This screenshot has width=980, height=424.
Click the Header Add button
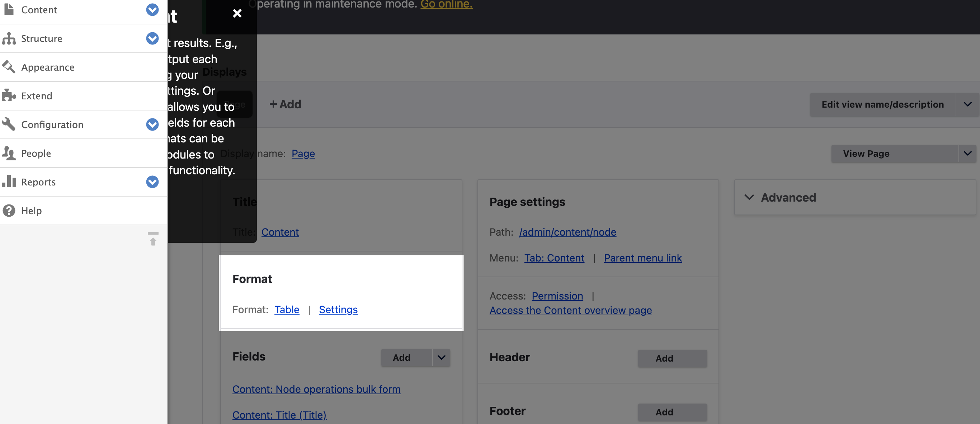pos(672,358)
